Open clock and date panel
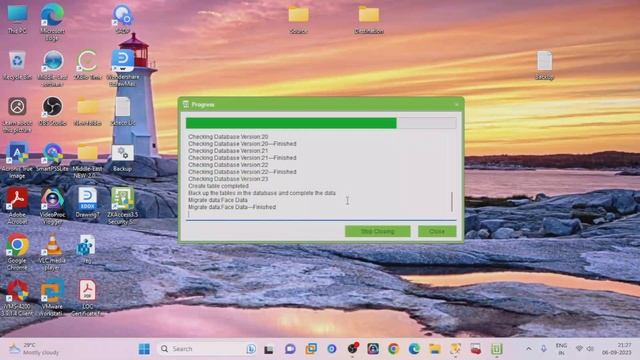 616,349
